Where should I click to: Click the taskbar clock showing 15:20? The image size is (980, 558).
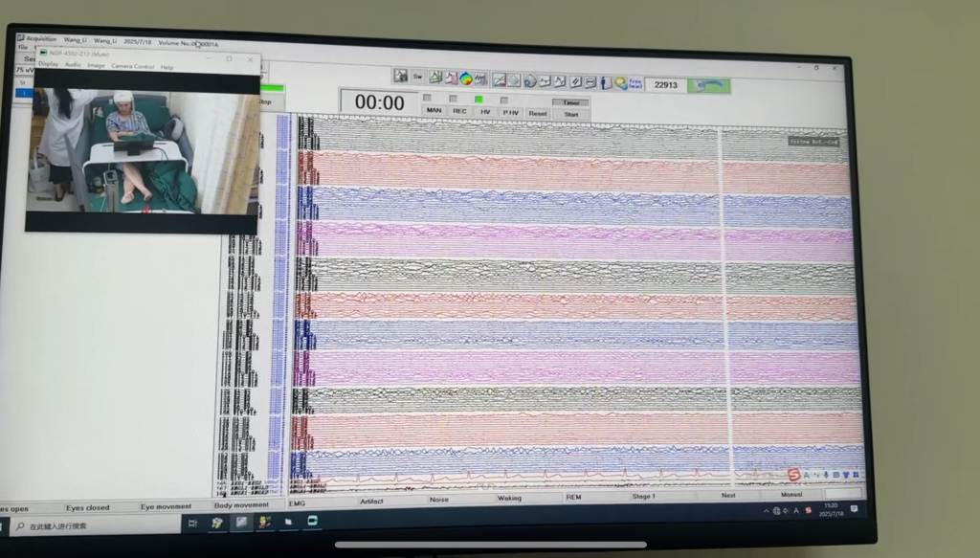tap(832, 509)
